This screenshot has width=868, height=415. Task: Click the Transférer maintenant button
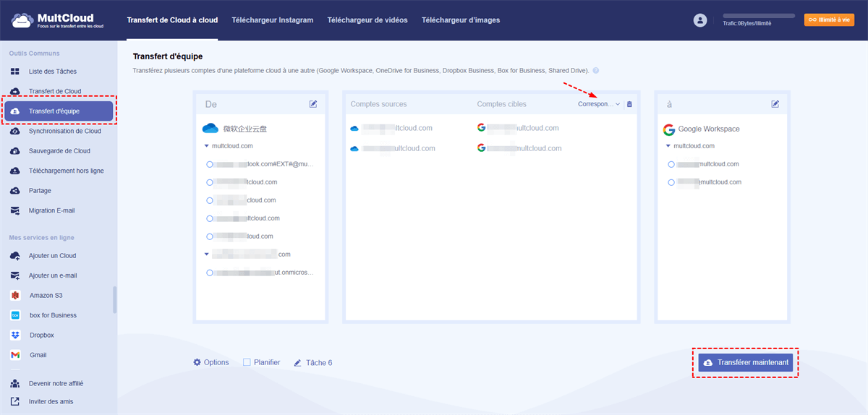pos(745,362)
